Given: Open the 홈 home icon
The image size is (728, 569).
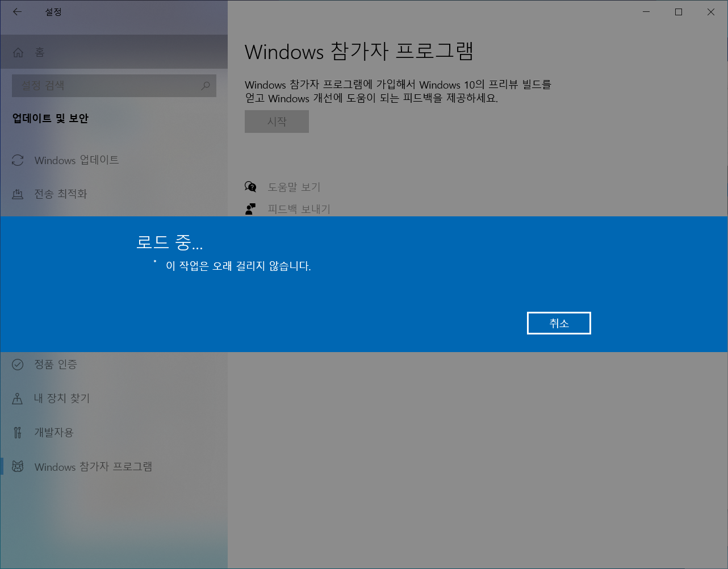Looking at the screenshot, I should (18, 52).
